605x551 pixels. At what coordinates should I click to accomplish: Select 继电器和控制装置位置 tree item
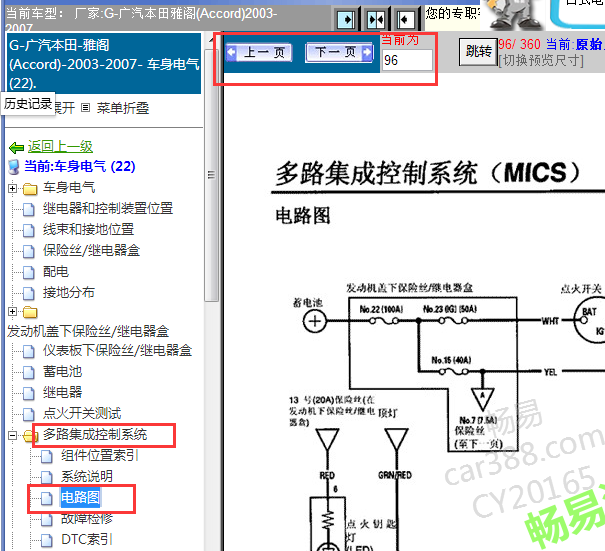click(108, 208)
